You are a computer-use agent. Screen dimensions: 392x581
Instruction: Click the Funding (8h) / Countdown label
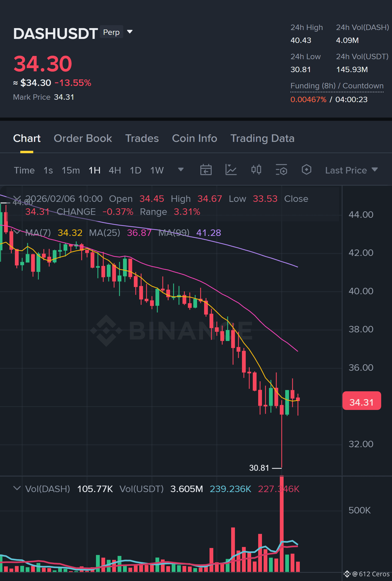coord(337,86)
